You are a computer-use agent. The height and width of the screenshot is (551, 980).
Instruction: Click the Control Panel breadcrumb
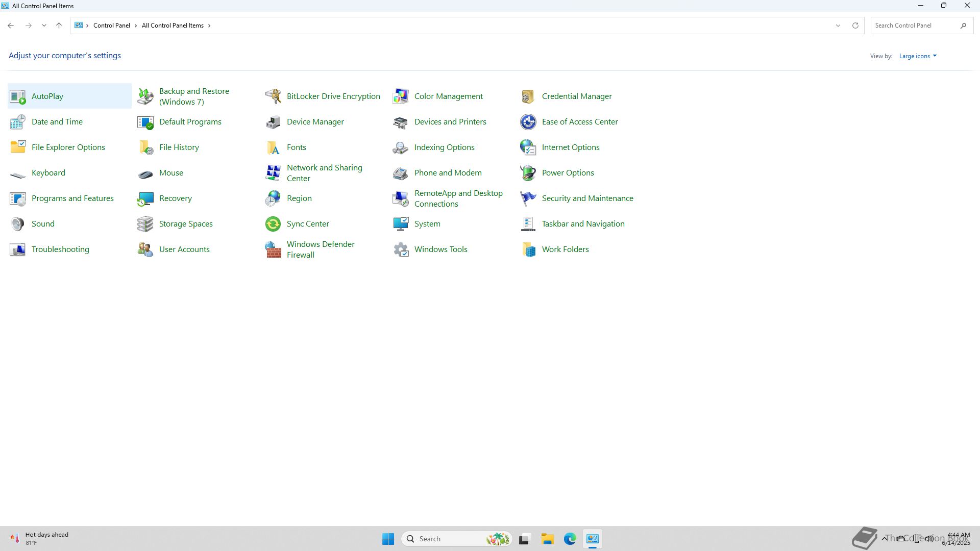coord(111,26)
